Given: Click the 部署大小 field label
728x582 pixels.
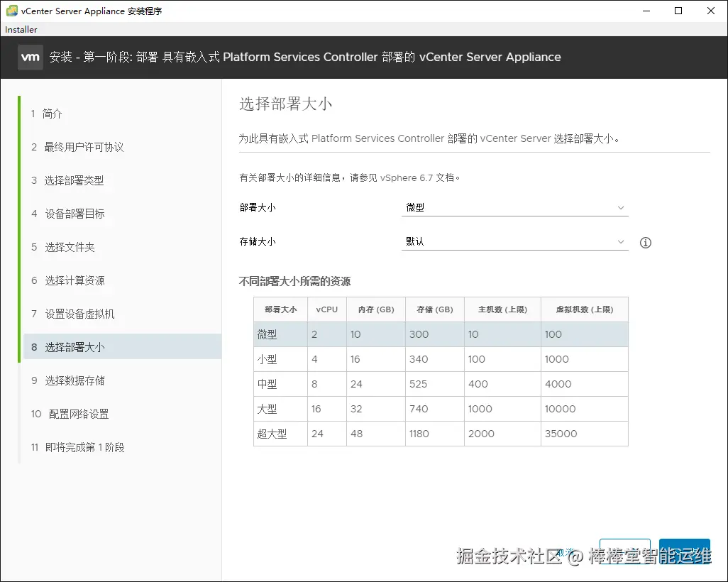Looking at the screenshot, I should (x=258, y=208).
